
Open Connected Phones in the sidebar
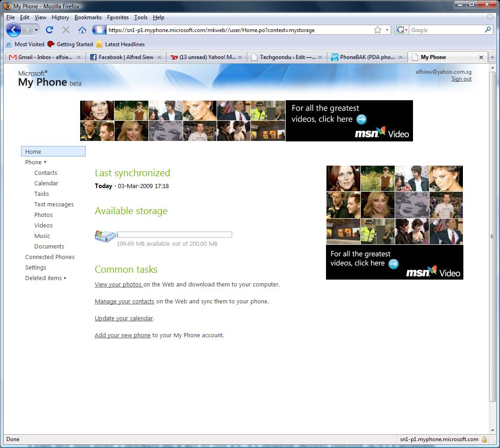pos(50,257)
